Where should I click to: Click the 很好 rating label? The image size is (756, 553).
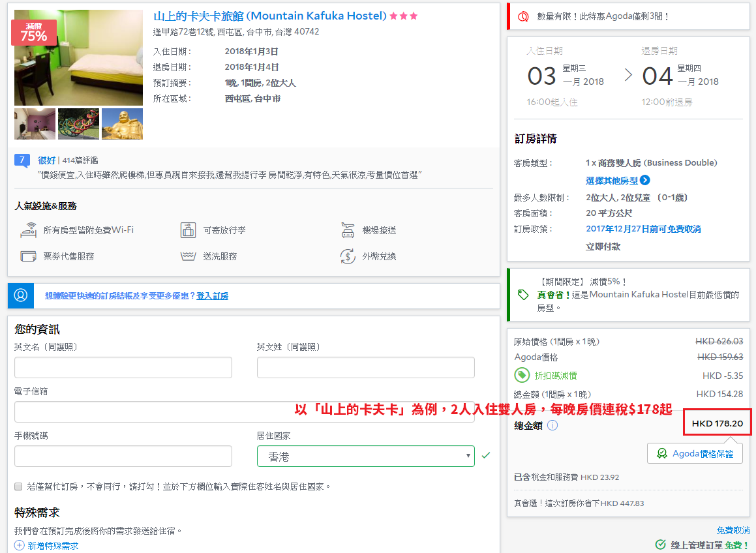46,160
